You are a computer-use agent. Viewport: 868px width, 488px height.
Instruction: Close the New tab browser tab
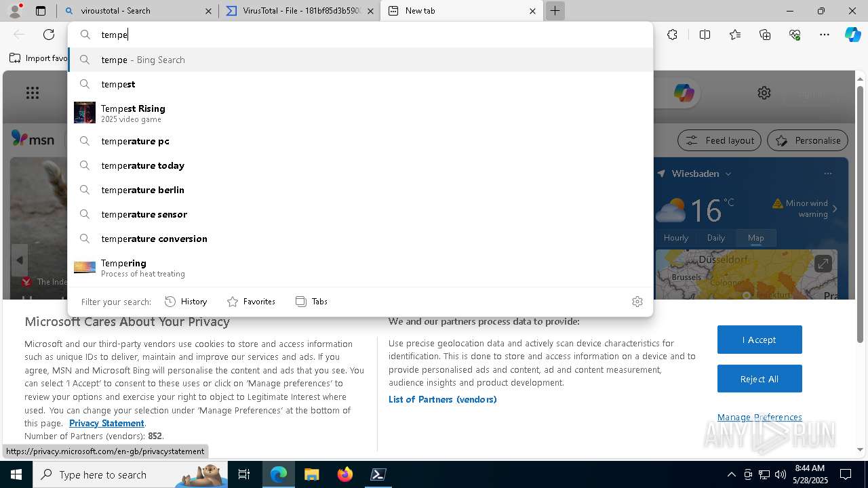tap(532, 11)
